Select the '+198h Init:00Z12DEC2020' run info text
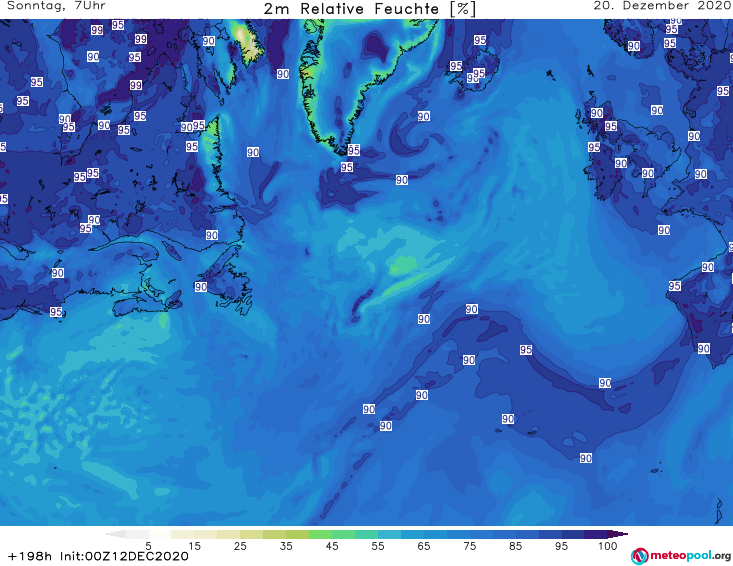 coord(98,556)
